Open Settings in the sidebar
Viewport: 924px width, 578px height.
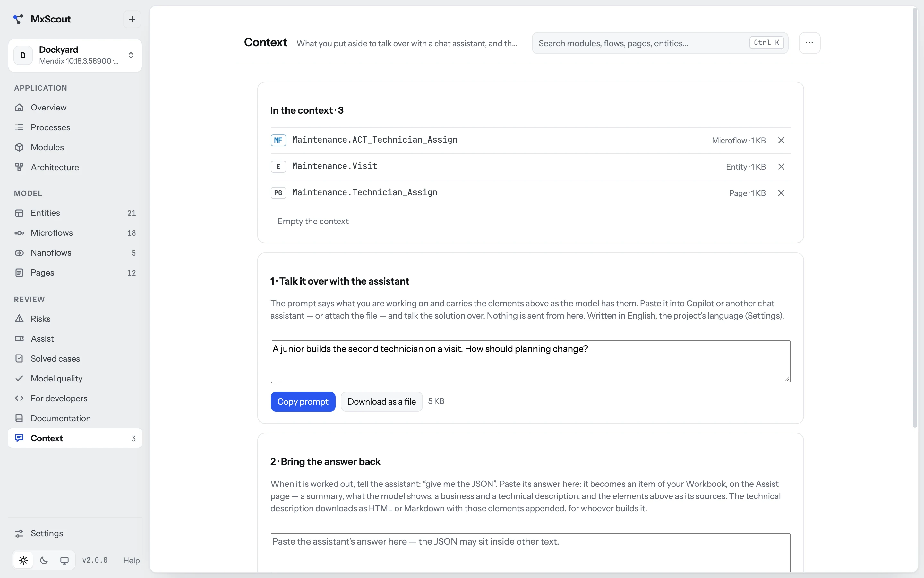click(75, 533)
